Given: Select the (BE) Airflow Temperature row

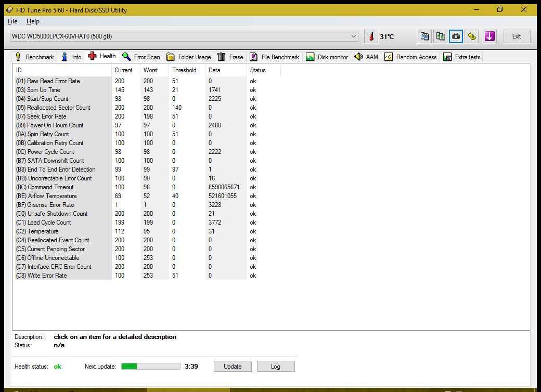Looking at the screenshot, I should [148, 196].
